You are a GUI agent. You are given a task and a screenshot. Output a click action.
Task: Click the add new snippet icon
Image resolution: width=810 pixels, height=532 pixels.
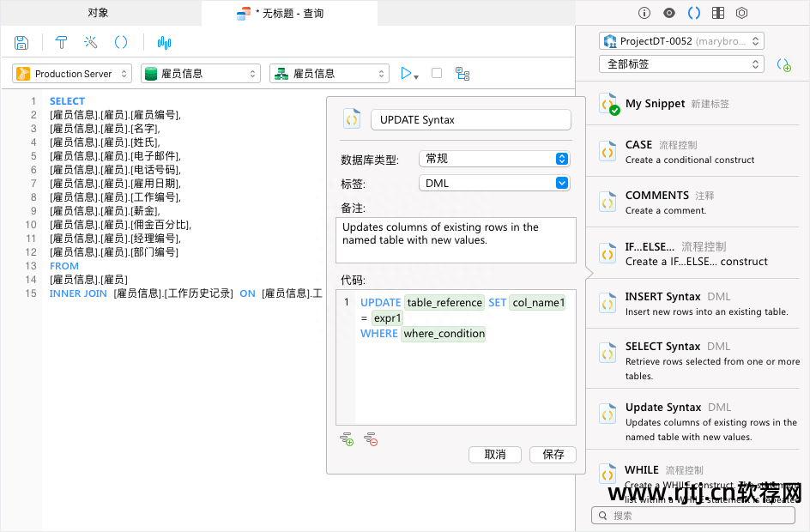[x=783, y=64]
